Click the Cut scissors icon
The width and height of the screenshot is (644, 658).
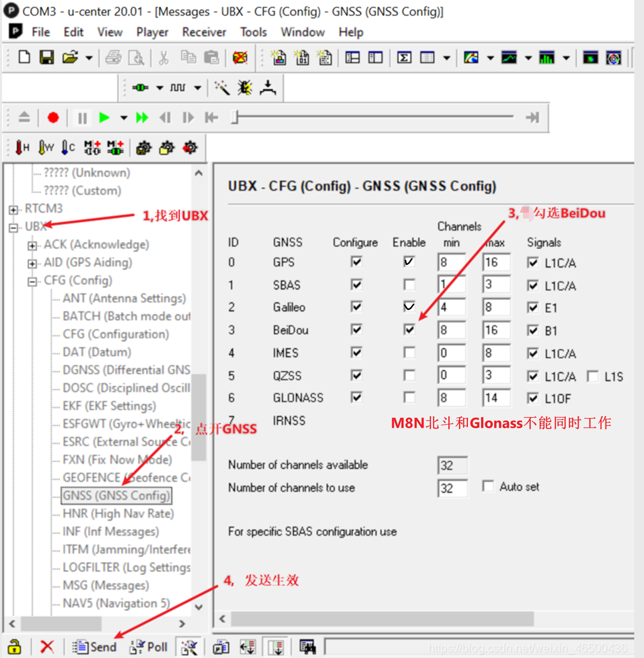[x=163, y=58]
